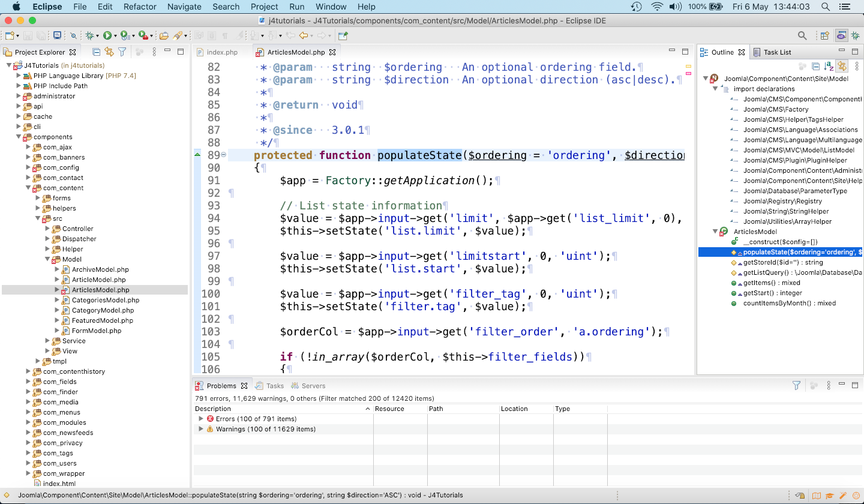Collapse all in Project Explorer

coord(97,52)
